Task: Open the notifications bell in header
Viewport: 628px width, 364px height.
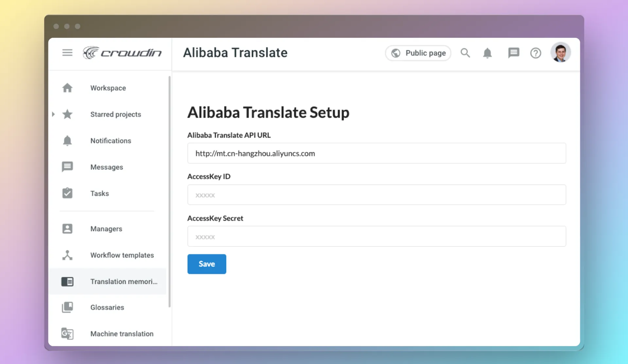Action: 487,53
